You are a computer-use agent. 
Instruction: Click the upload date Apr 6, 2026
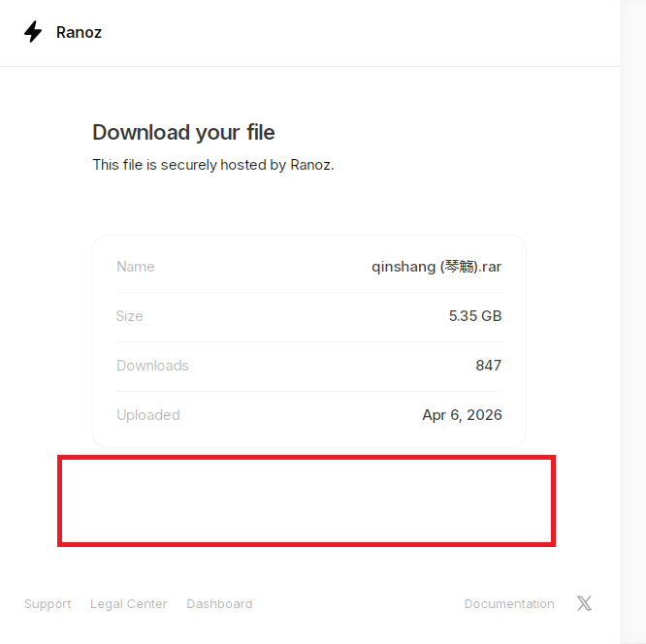point(462,415)
